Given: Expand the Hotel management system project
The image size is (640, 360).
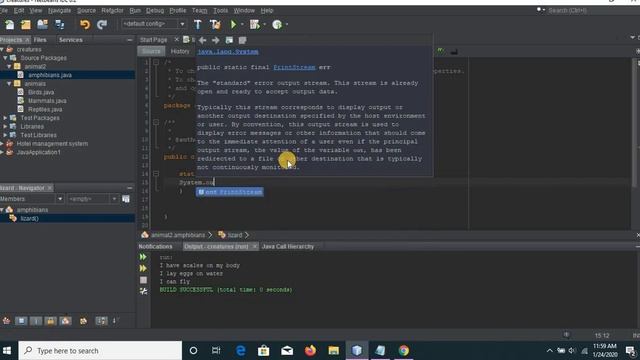Looking at the screenshot, I should pos(2,144).
